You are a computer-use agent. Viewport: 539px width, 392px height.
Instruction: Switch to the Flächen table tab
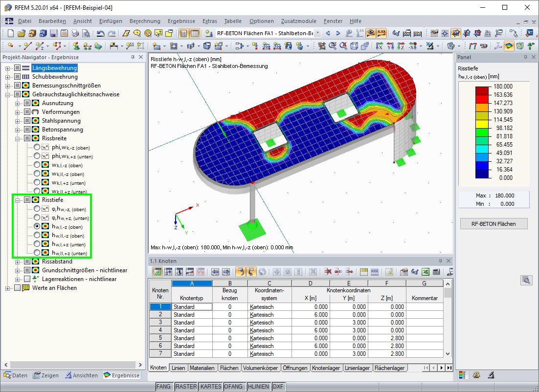click(229, 368)
